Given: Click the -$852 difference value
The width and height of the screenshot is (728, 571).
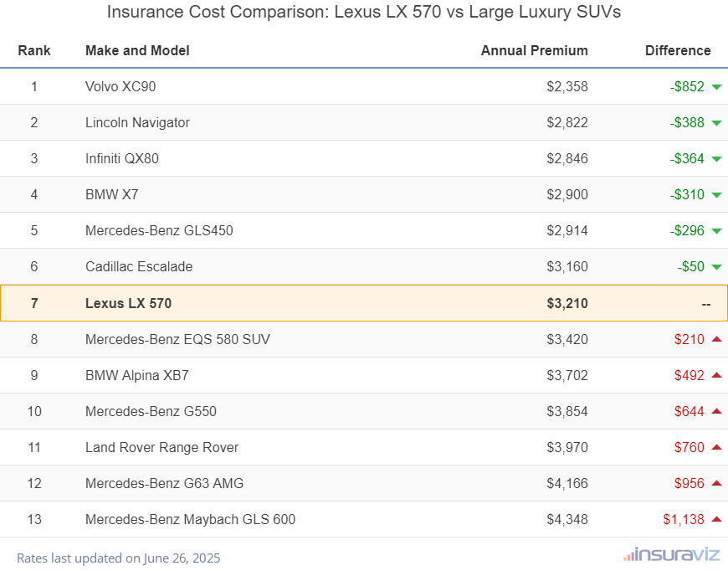Looking at the screenshot, I should [x=687, y=86].
